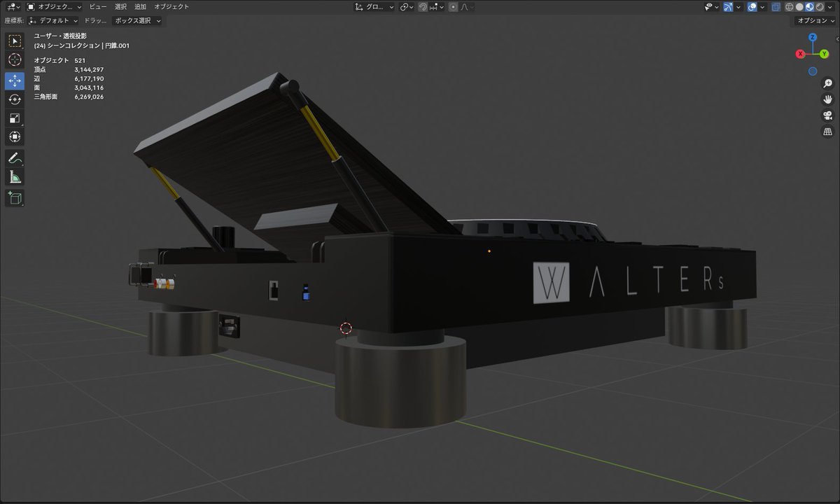
Task: Click the 面 3,043,116 statistic
Action: (69, 88)
